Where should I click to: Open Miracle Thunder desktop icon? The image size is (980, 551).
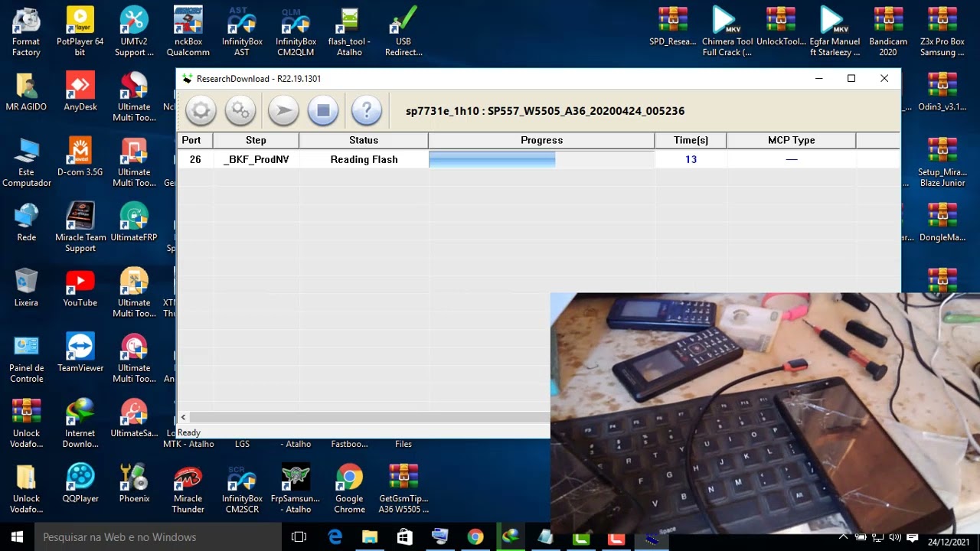pyautogui.click(x=188, y=488)
